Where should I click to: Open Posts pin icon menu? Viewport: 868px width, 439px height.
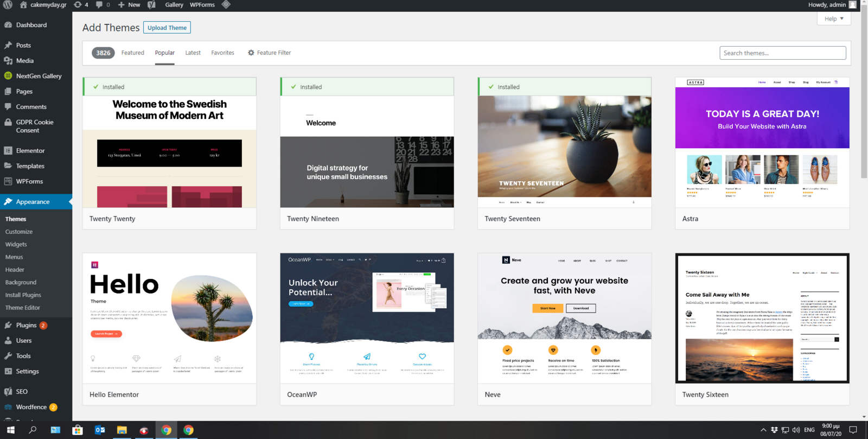tap(36, 45)
